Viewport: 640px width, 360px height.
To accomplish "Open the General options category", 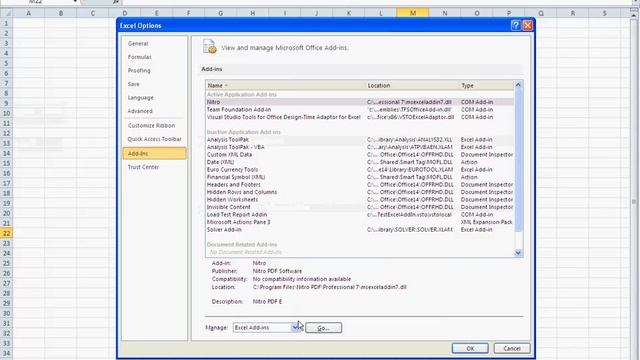I will pyautogui.click(x=138, y=43).
